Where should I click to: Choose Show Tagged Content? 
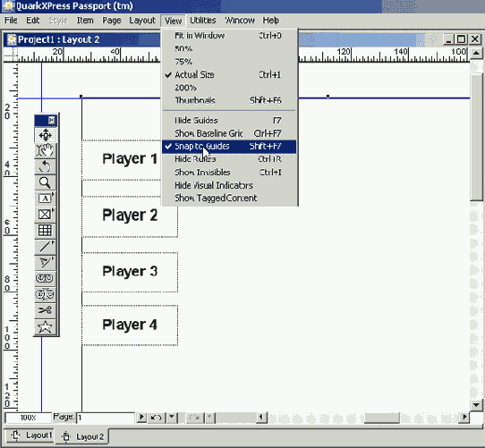point(229,198)
